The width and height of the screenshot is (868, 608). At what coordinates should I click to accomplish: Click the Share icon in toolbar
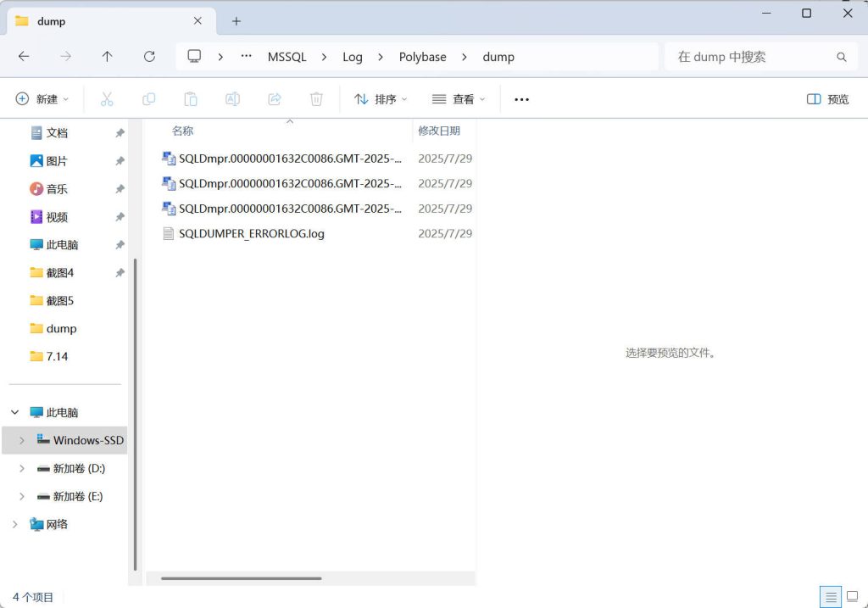tap(275, 99)
